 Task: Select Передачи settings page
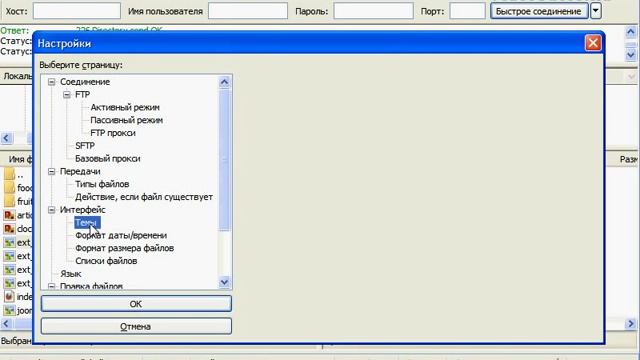80,171
